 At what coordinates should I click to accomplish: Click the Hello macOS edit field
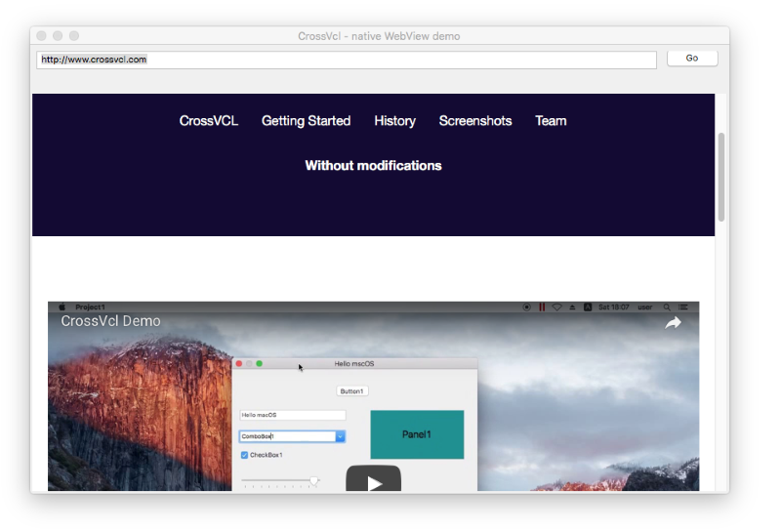tap(292, 415)
